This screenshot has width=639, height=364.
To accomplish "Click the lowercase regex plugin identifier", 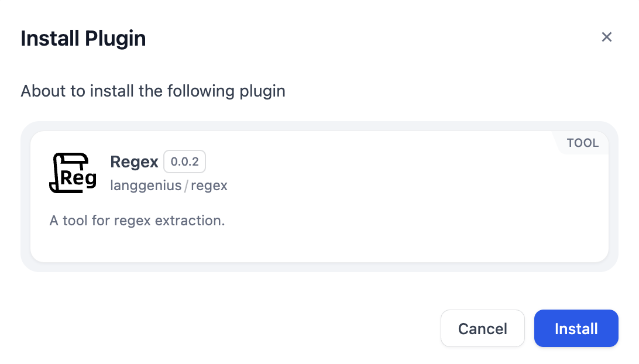I will [209, 186].
